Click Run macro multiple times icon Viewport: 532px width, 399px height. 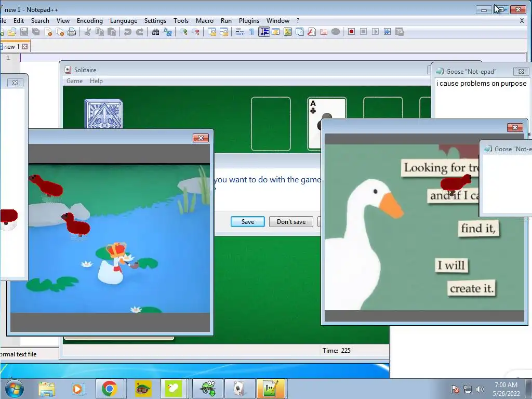(x=387, y=32)
